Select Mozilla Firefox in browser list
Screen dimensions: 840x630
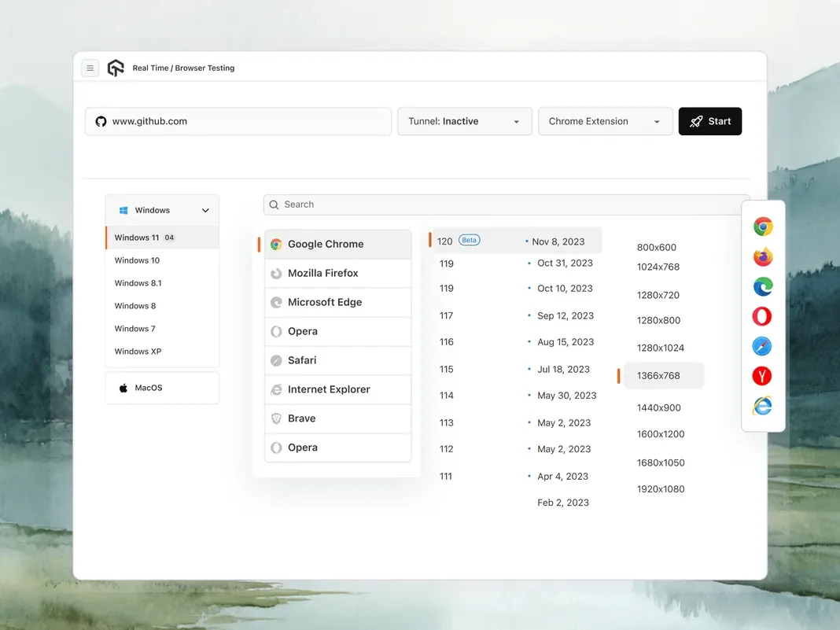[338, 273]
